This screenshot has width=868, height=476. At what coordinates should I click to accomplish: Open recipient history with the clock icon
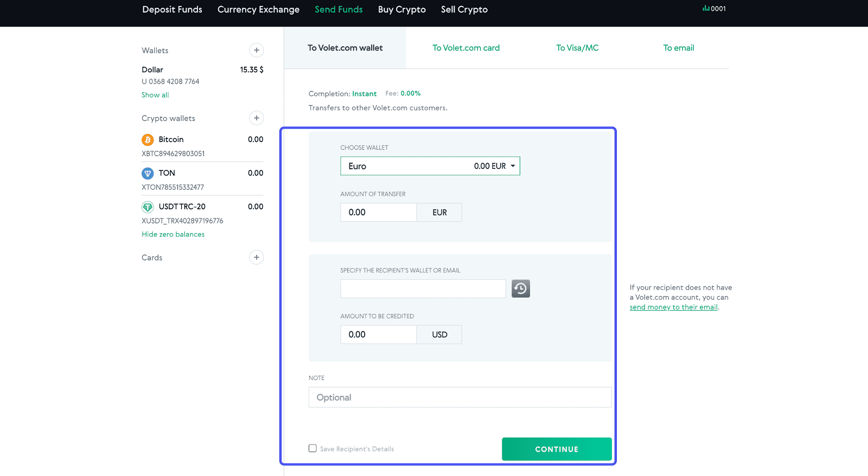coord(521,288)
